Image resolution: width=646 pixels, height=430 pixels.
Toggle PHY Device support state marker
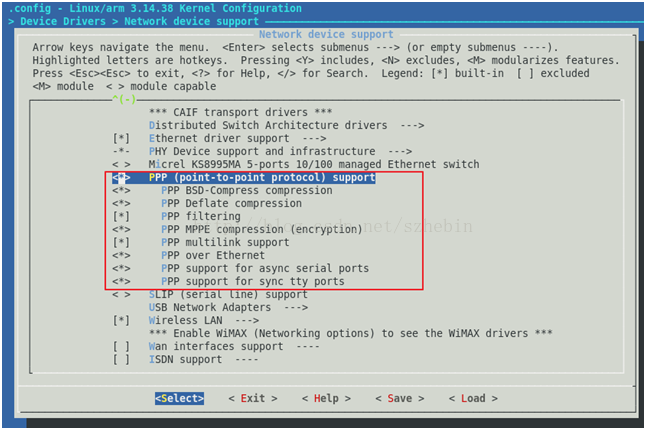pos(121,151)
